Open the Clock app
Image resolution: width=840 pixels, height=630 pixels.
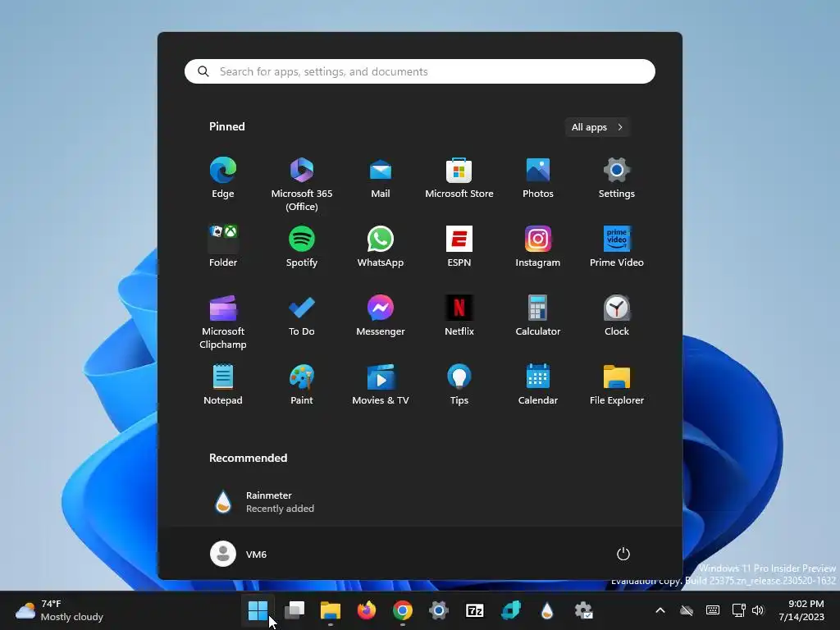617,316
